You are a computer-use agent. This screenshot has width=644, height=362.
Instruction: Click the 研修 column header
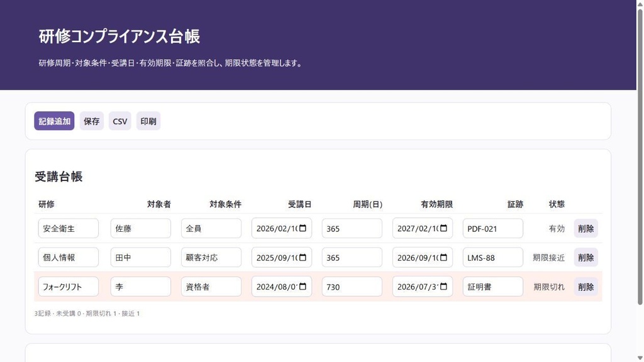coord(47,204)
